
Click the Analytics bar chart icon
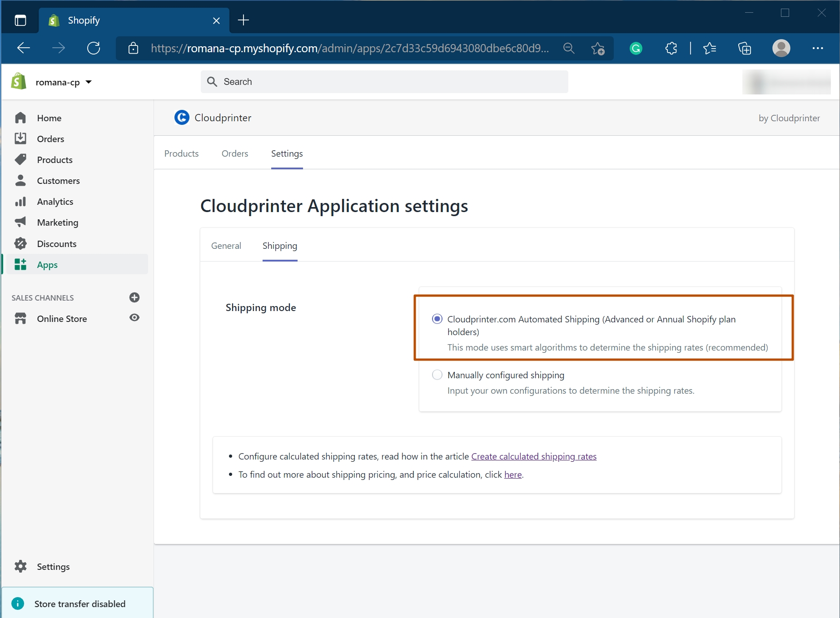point(20,201)
